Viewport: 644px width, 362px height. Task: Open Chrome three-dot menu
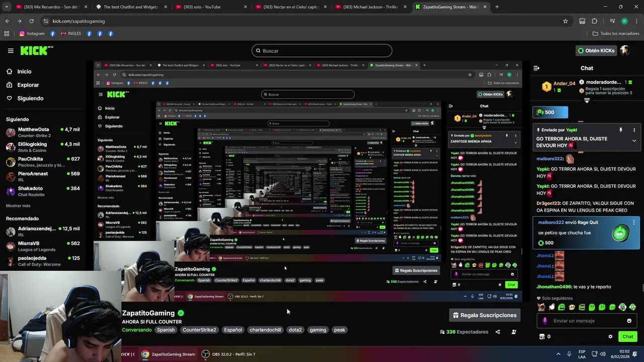point(636,21)
